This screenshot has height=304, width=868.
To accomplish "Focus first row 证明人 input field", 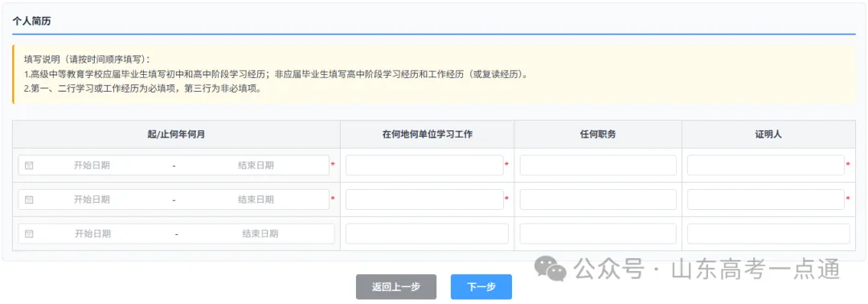I will (x=766, y=165).
